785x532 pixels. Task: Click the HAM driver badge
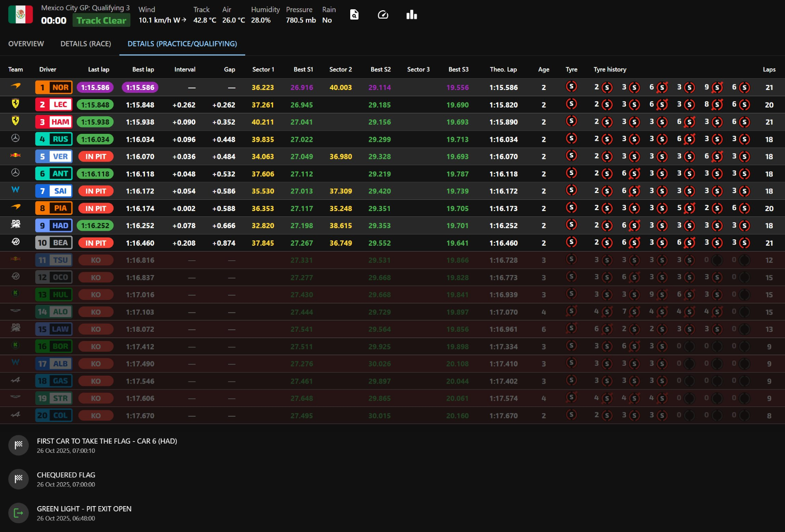tap(54, 122)
